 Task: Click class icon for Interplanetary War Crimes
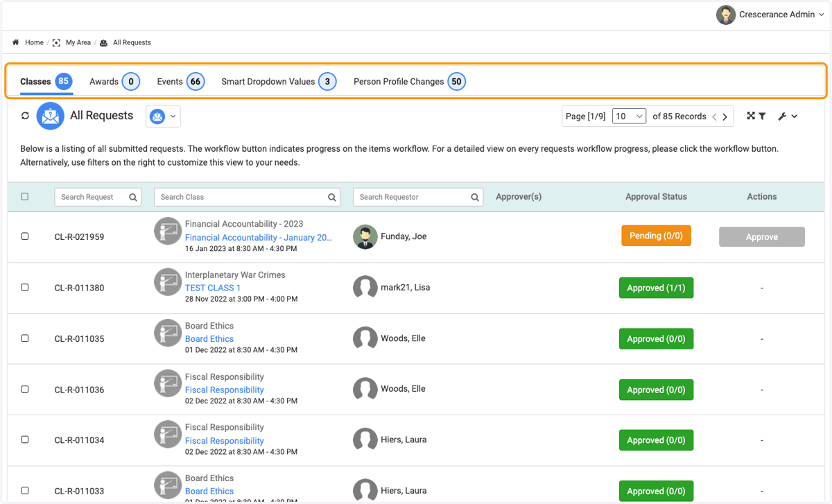(167, 281)
